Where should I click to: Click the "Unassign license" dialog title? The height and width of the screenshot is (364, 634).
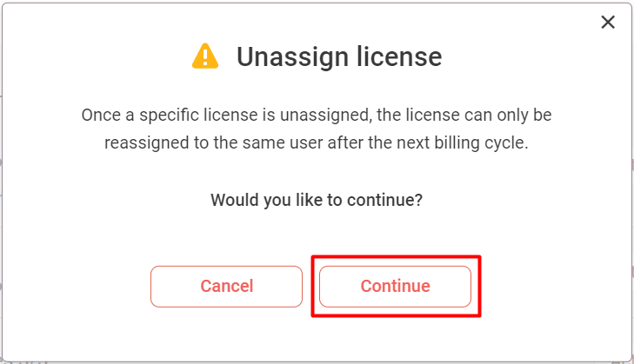coord(339,56)
